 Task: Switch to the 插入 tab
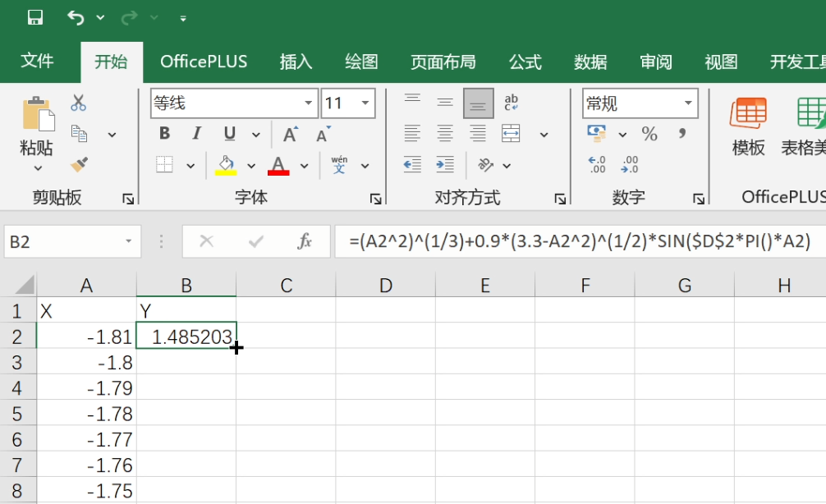(296, 62)
